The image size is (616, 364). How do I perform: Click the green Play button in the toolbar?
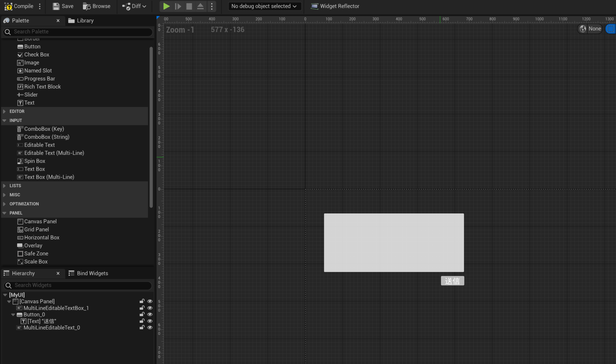166,6
